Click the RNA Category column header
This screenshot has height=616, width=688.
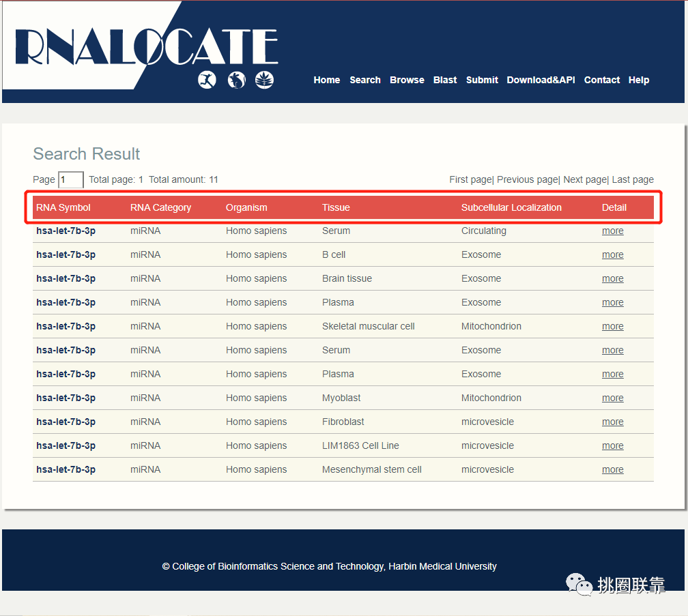tap(160, 207)
